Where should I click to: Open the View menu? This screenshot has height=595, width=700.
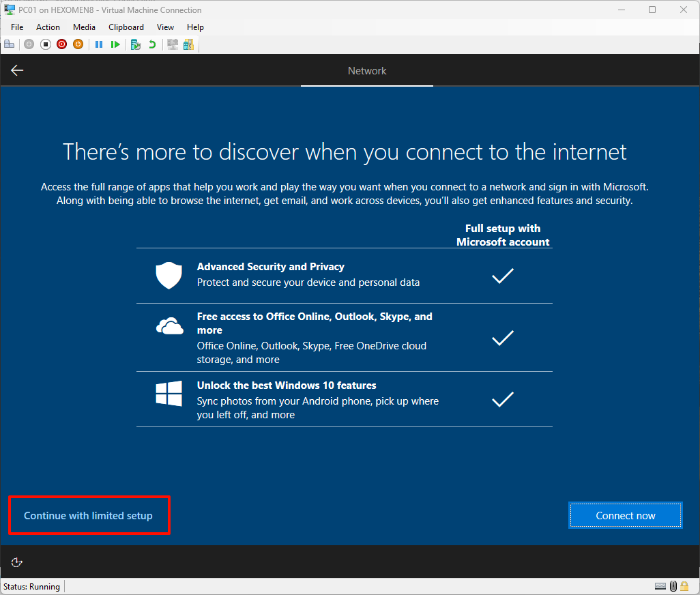[x=165, y=27]
